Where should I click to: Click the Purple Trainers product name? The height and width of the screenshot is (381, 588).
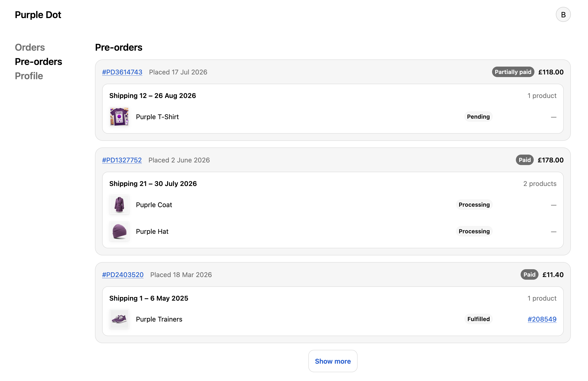tap(159, 319)
